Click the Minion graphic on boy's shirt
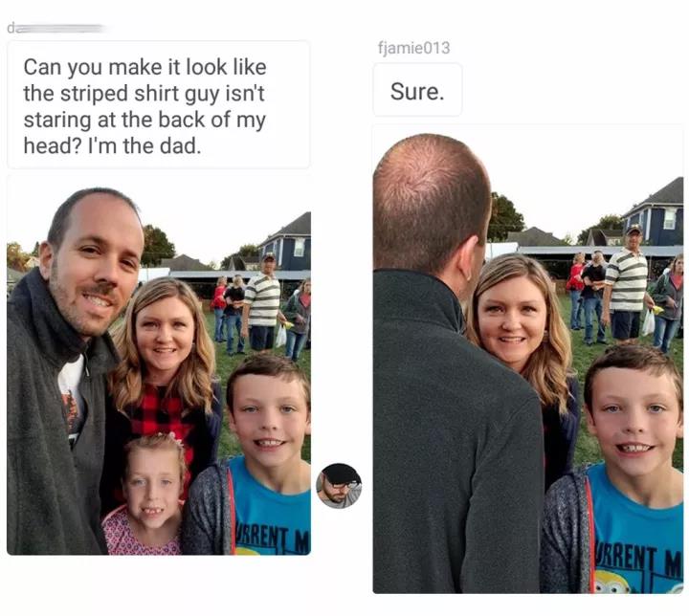 pyautogui.click(x=613, y=583)
